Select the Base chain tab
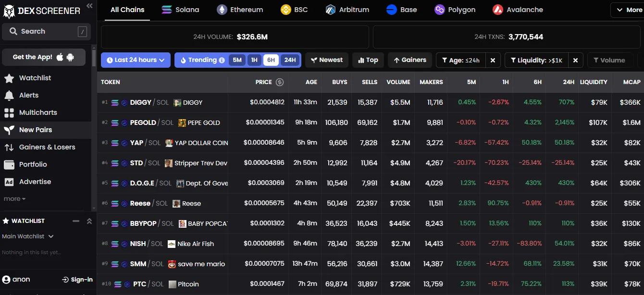 402,9
